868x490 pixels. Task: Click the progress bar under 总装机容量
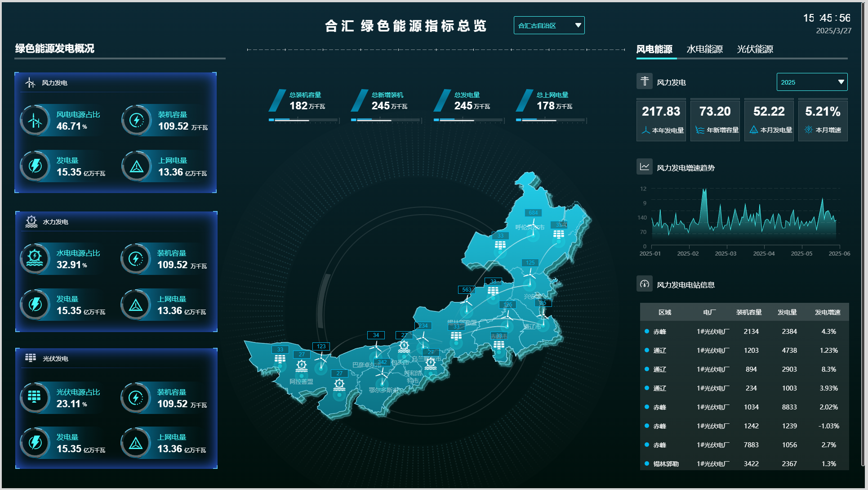(303, 120)
